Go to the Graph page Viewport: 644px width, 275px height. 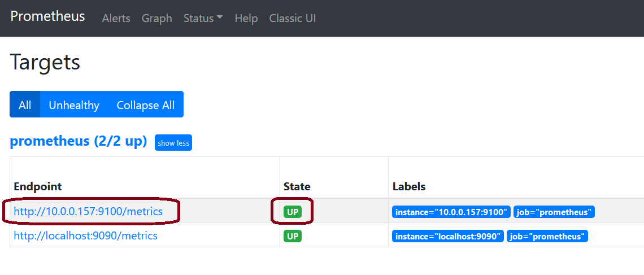156,18
